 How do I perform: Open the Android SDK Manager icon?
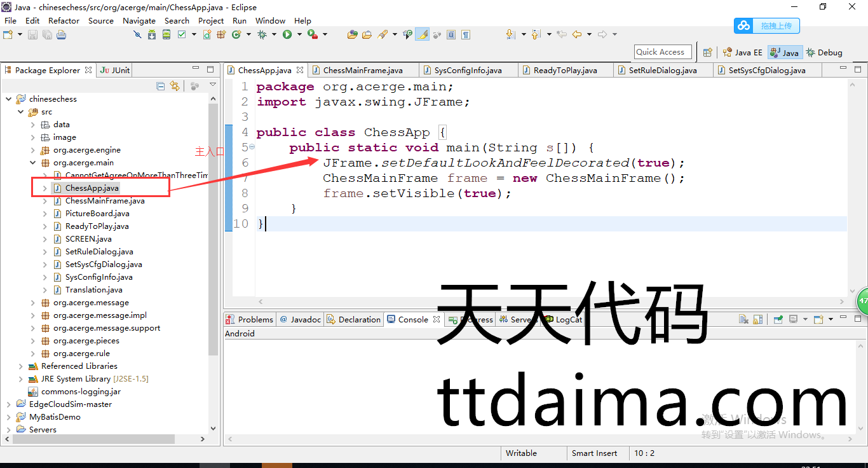click(x=151, y=34)
